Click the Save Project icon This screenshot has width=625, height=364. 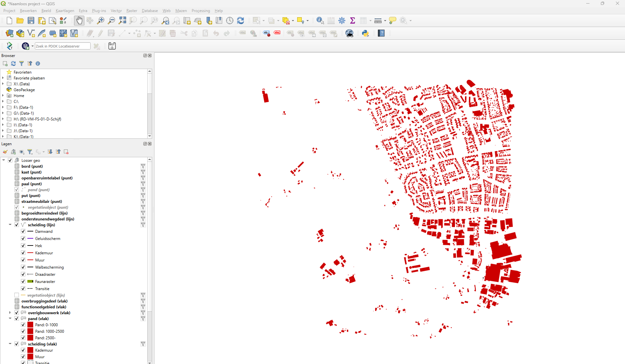(31, 21)
